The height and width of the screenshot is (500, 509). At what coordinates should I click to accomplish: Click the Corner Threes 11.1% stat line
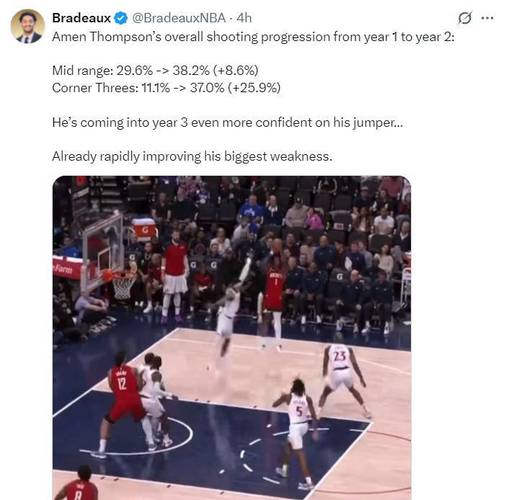(x=166, y=88)
